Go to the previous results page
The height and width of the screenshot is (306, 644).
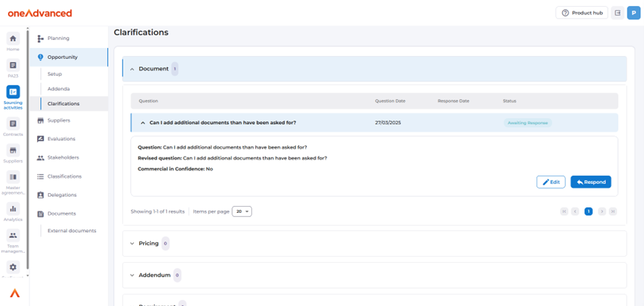click(x=575, y=212)
